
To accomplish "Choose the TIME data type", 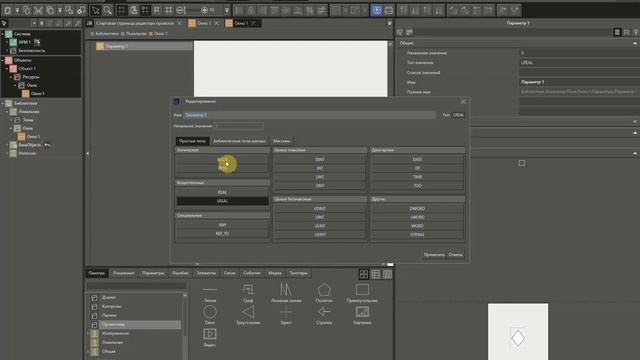I will click(x=417, y=177).
